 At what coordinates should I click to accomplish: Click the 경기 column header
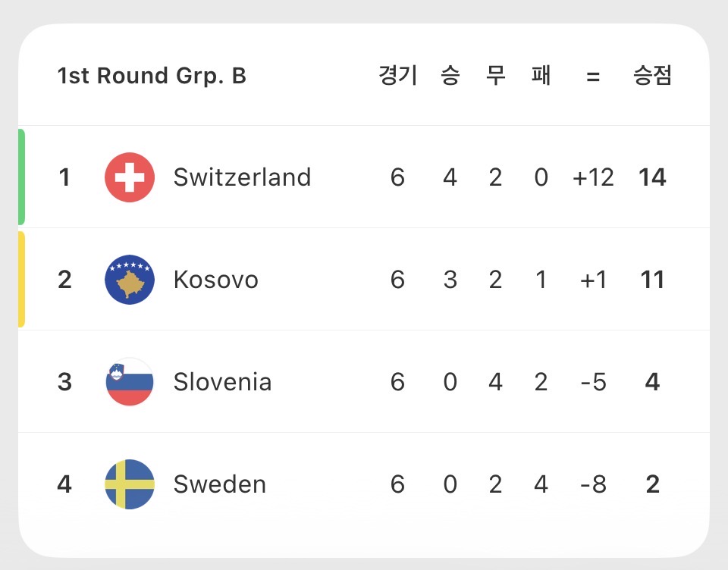click(x=398, y=76)
